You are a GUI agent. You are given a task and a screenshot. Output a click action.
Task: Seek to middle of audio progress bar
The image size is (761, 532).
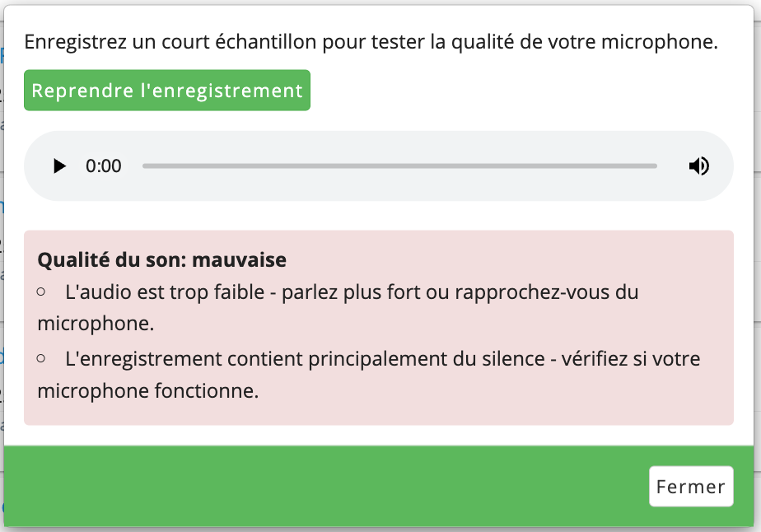399,166
